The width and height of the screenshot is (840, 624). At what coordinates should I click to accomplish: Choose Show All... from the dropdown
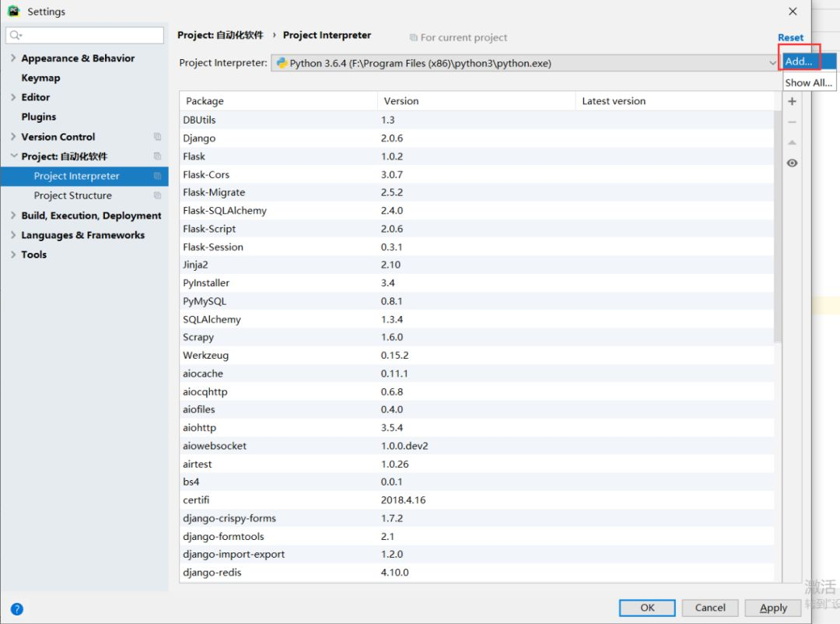point(809,82)
